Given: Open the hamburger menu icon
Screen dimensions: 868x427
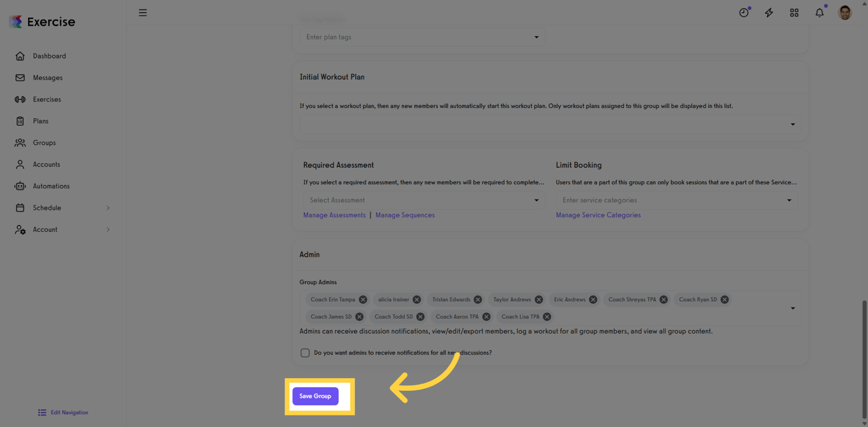Looking at the screenshot, I should (143, 13).
